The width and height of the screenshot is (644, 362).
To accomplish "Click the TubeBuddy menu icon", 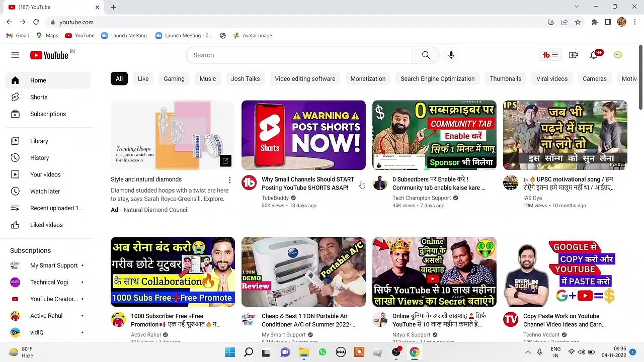I will [x=550, y=55].
